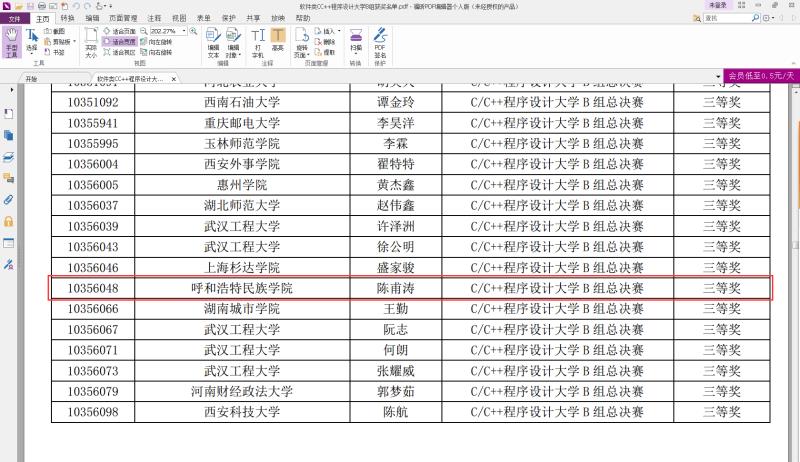Toggle 适合视区 fit-visible view
Viewport: 800px width, 462px height.
click(x=118, y=52)
